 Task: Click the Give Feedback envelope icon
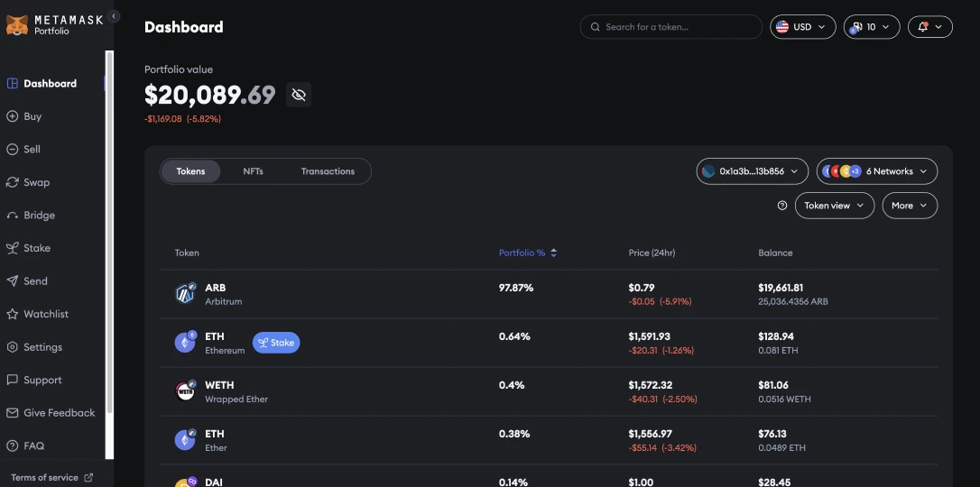pyautogui.click(x=12, y=413)
